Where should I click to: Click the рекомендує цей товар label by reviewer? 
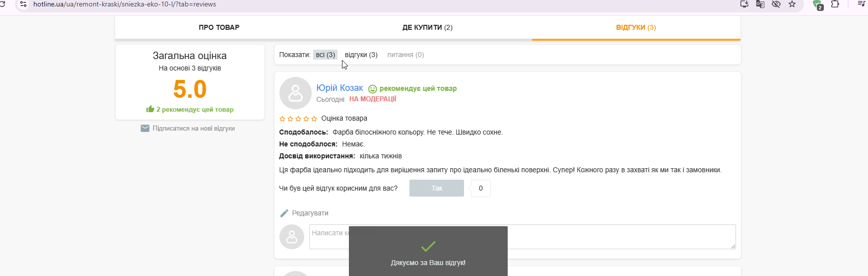418,88
